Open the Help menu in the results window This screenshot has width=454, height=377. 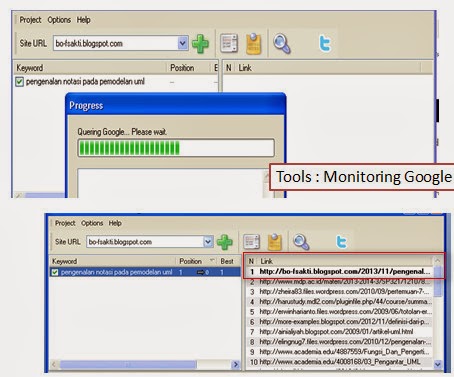[115, 223]
